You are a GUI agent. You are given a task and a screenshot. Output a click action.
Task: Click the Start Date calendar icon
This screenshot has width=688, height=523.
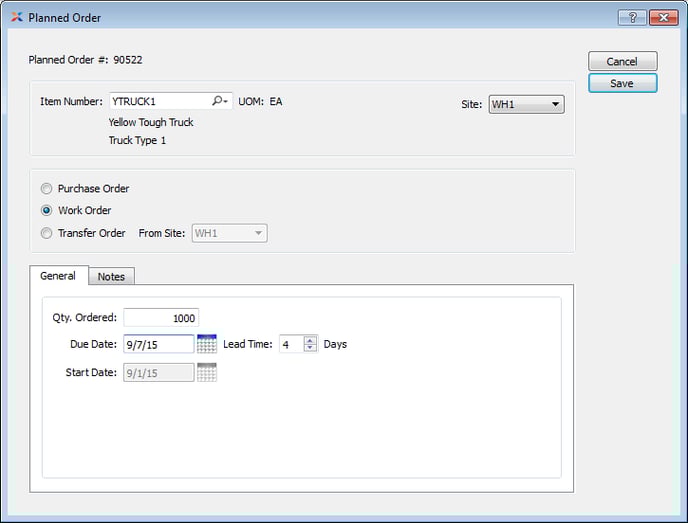tap(207, 373)
